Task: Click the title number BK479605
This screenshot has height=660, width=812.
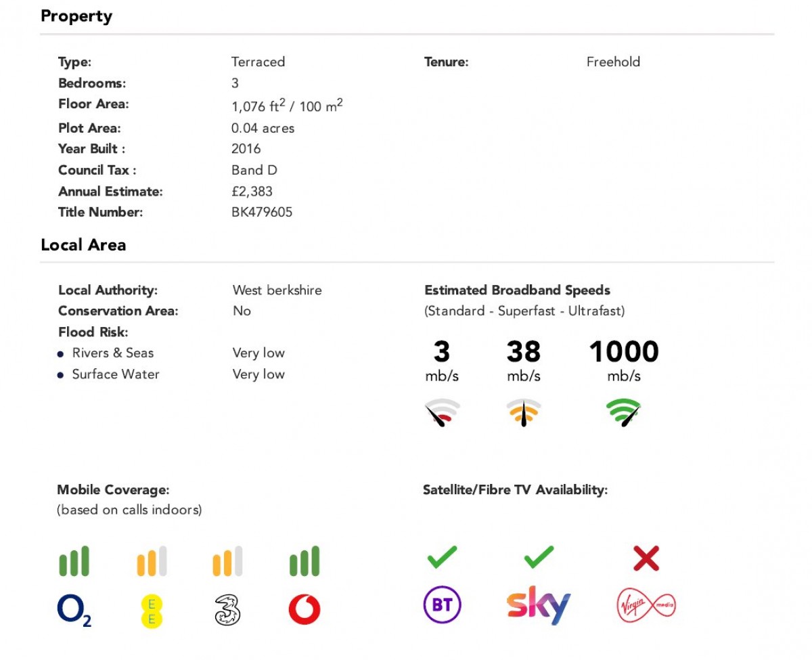Action: [262, 213]
